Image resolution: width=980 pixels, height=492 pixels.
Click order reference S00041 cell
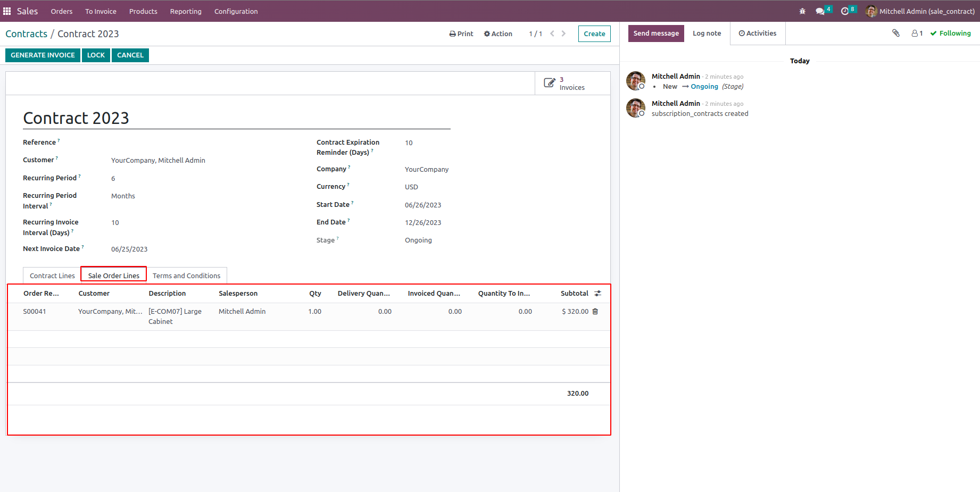click(35, 312)
